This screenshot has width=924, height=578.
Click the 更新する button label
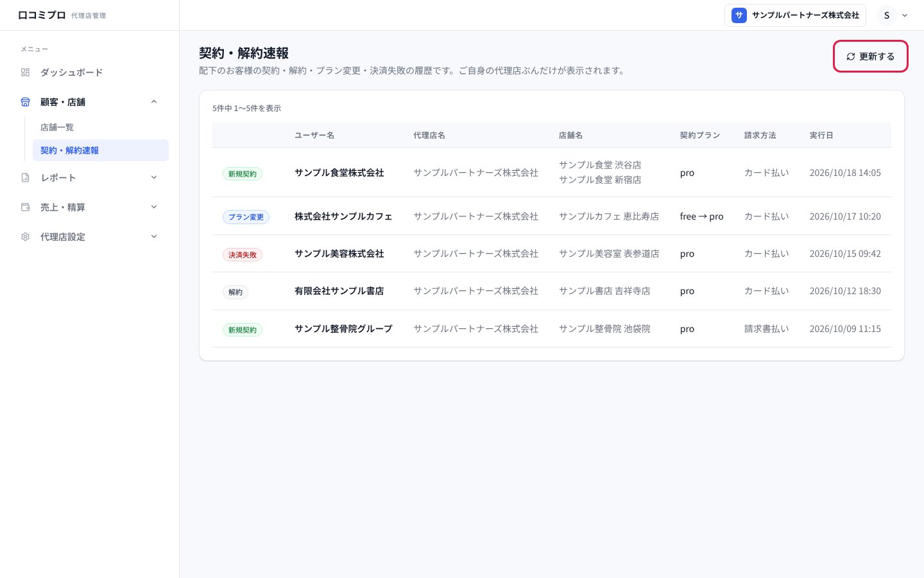(x=877, y=57)
